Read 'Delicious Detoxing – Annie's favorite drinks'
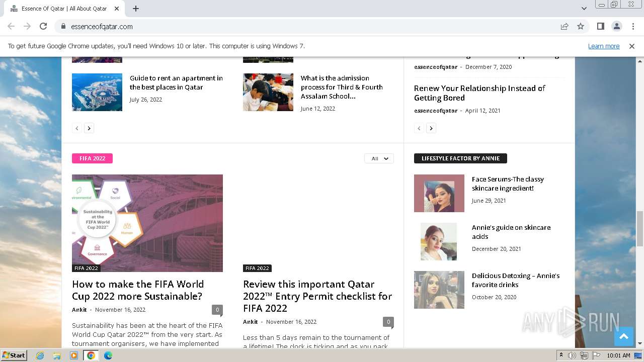Image resolution: width=644 pixels, height=362 pixels. [516, 280]
